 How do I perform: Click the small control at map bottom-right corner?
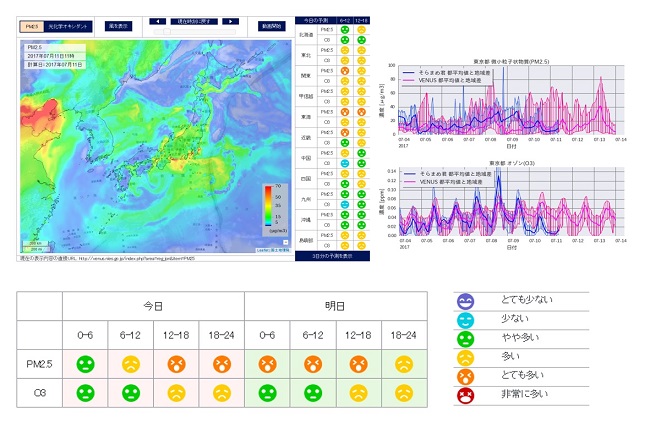(286, 242)
